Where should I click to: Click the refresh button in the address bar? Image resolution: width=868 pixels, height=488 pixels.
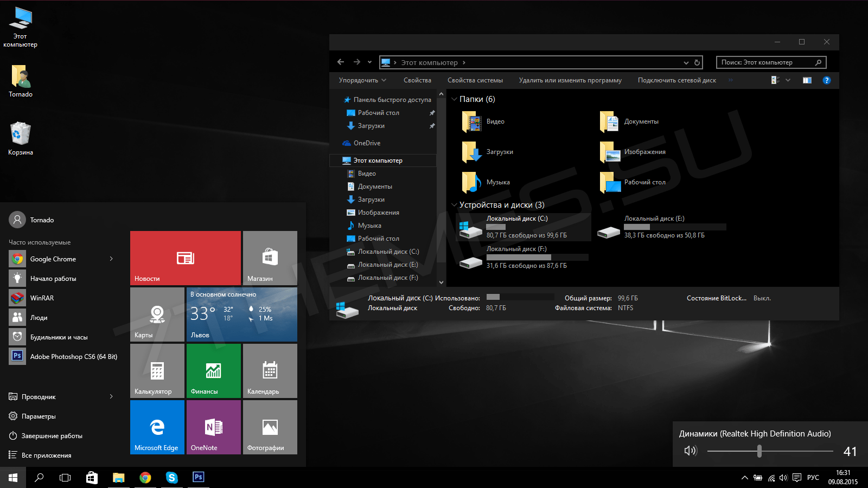[697, 63]
